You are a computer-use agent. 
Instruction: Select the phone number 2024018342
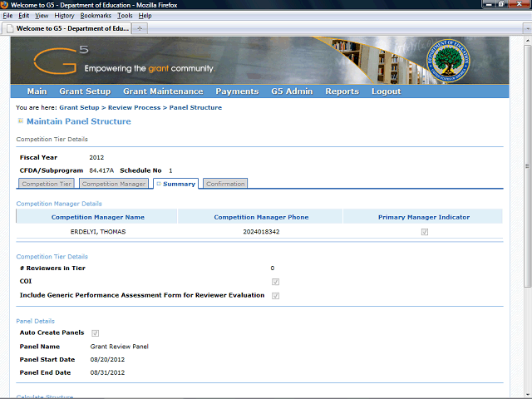coord(261,232)
